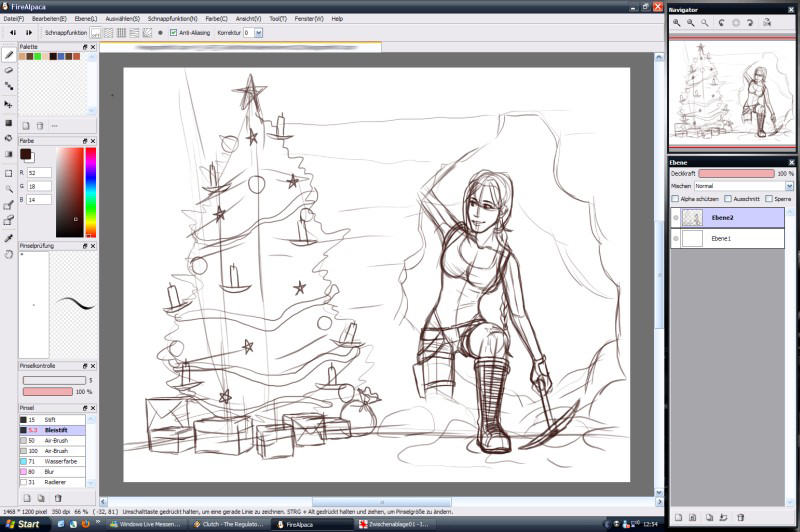Delete brush with Pinsel trash icon
The height and width of the screenshot is (532, 800).
[58, 498]
